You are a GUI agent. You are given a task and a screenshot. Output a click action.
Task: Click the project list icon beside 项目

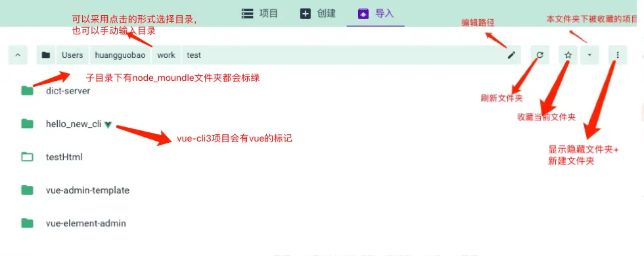(x=247, y=14)
